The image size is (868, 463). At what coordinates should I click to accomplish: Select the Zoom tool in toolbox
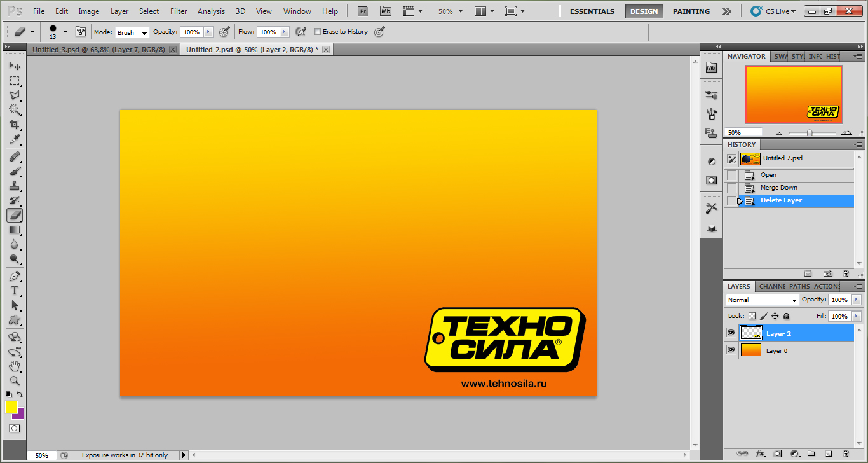(14, 381)
